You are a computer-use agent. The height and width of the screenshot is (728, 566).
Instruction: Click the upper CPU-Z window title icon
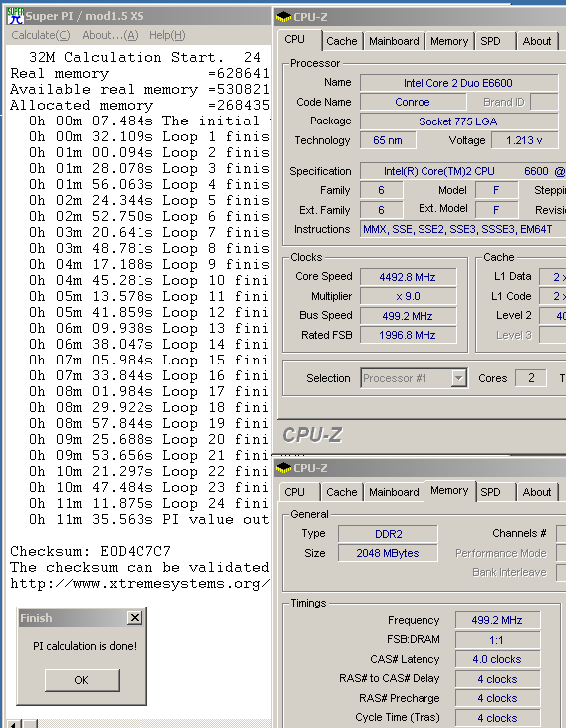pos(283,17)
